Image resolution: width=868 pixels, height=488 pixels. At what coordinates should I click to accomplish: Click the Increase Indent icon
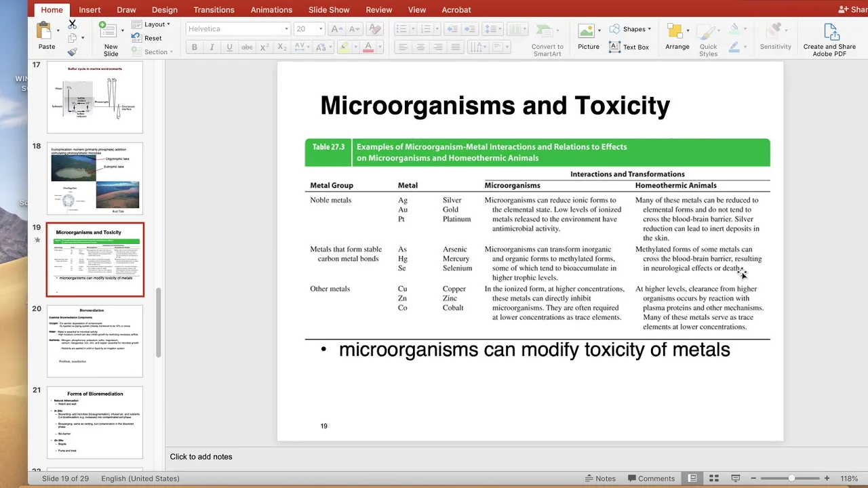(471, 29)
